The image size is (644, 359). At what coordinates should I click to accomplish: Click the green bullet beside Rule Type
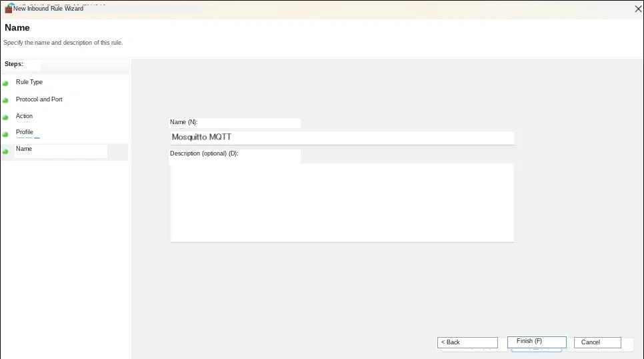5,83
